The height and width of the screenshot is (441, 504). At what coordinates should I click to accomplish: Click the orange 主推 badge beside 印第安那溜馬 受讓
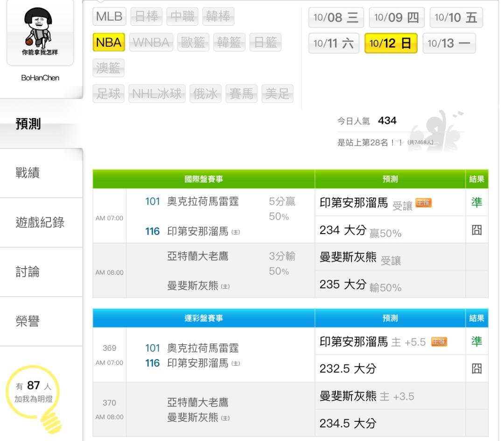pyautogui.click(x=423, y=202)
